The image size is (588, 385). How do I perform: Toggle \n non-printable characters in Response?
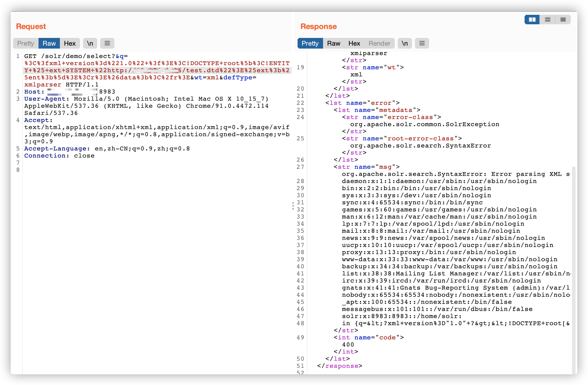pos(405,43)
